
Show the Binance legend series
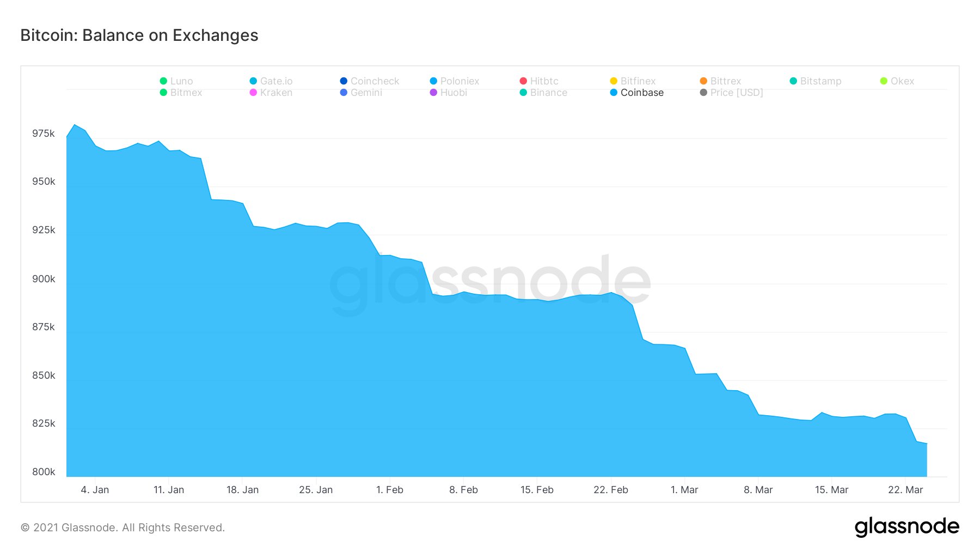click(x=543, y=93)
